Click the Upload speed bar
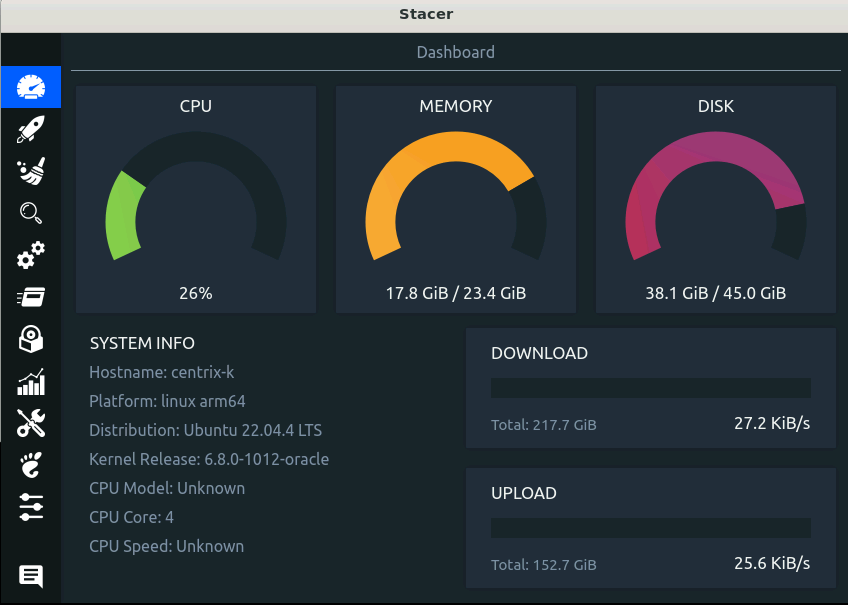Viewport: 848px width, 605px height. click(651, 528)
